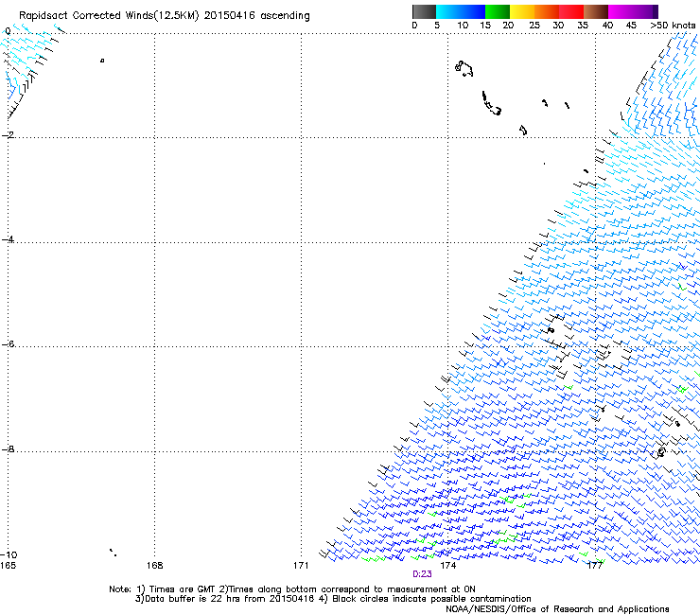Click the longitude label 177
Viewport: 700px width, 615px height.
click(595, 566)
